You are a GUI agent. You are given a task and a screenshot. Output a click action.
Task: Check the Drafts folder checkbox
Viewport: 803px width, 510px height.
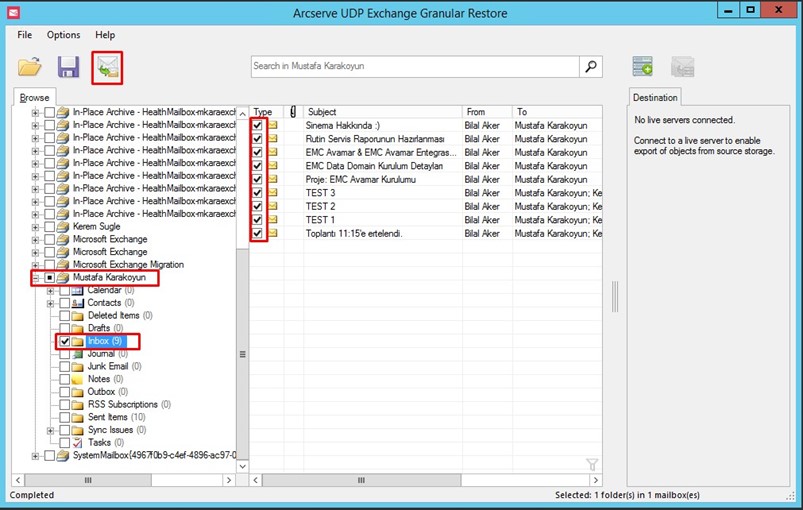coord(65,328)
